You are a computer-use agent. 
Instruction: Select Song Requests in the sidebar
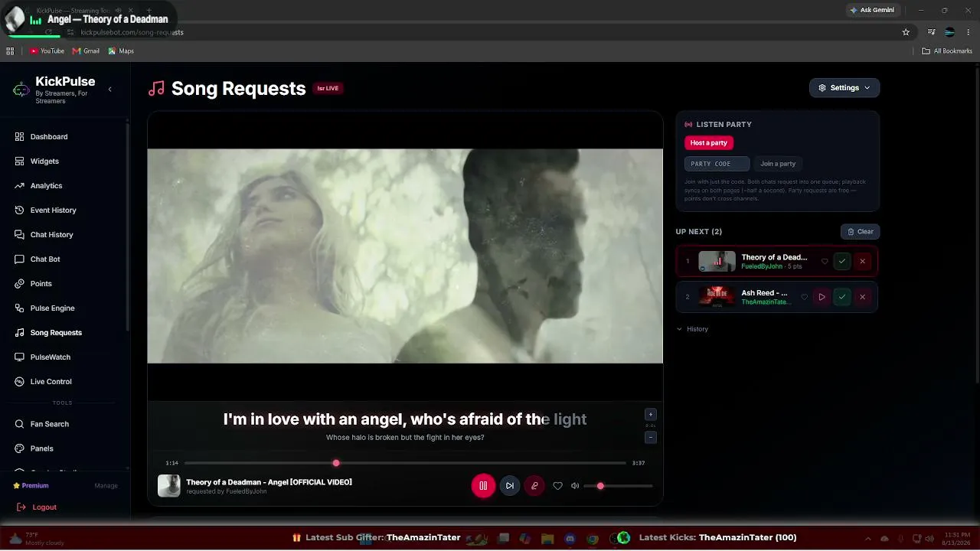[56, 333]
